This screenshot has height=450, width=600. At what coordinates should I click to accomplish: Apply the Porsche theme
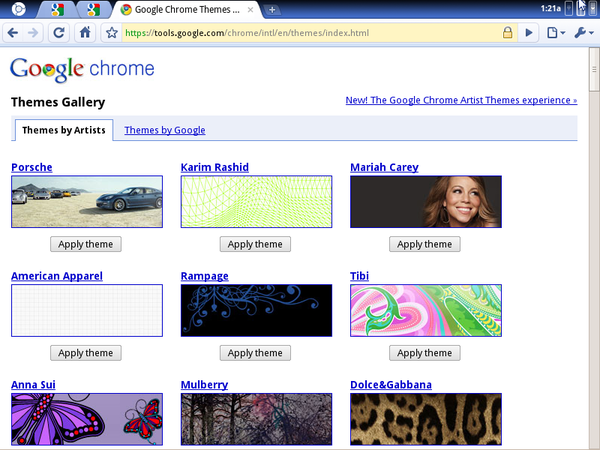pyautogui.click(x=86, y=244)
